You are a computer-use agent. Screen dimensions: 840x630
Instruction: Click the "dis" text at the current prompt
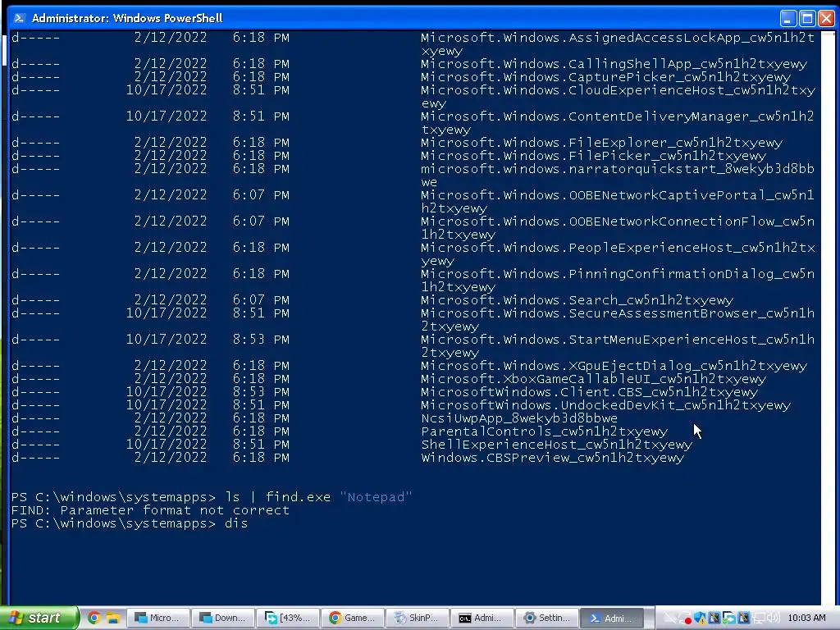pyautogui.click(x=236, y=523)
